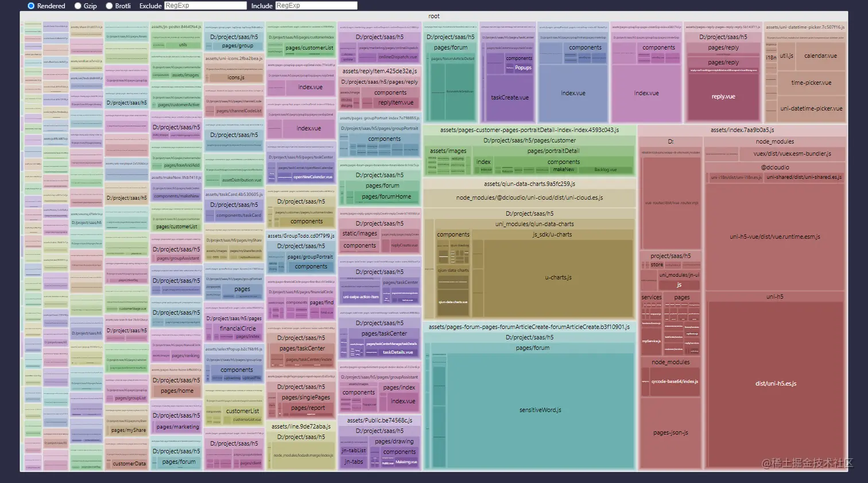Viewport: 868px width, 483px height.
Task: Click the Include RegExp input field
Action: [316, 6]
